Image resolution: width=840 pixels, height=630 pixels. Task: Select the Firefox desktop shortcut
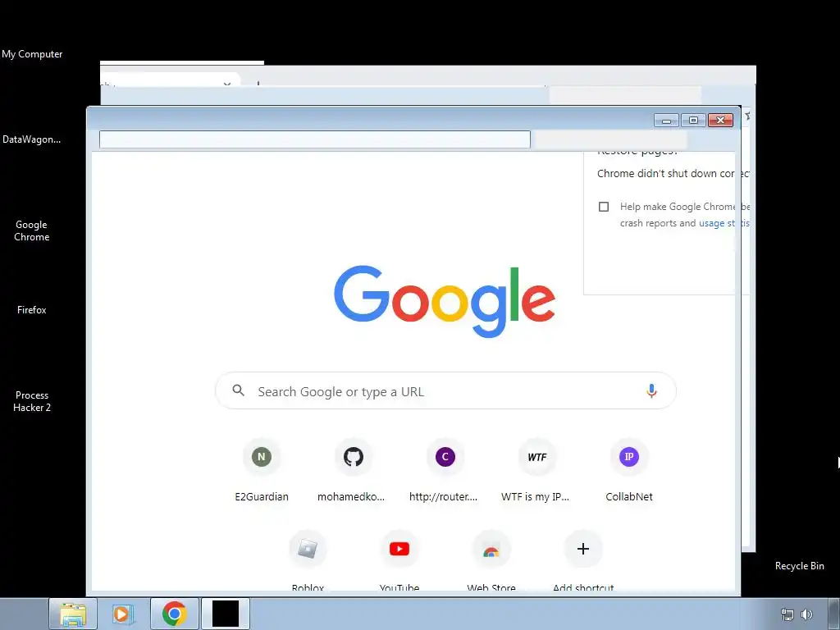[32, 309]
